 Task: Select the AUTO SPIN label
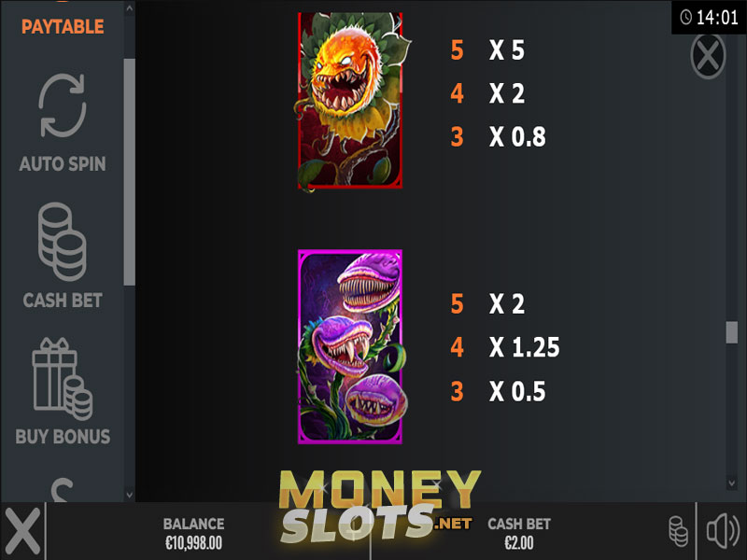click(63, 164)
